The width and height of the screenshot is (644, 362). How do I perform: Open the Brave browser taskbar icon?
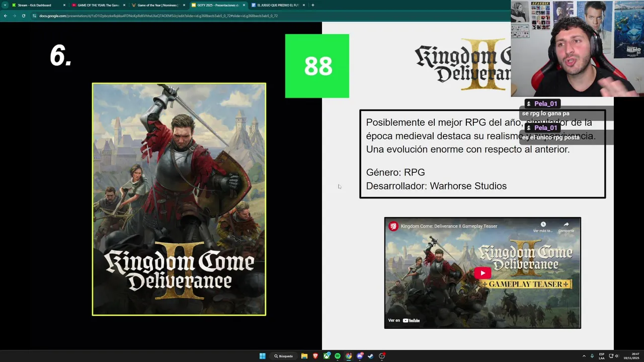click(x=315, y=356)
